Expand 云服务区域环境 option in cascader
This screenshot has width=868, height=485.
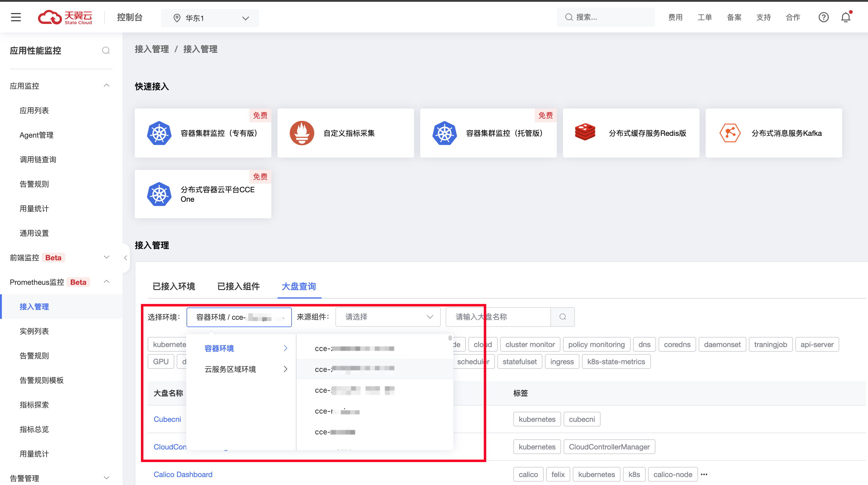point(241,369)
